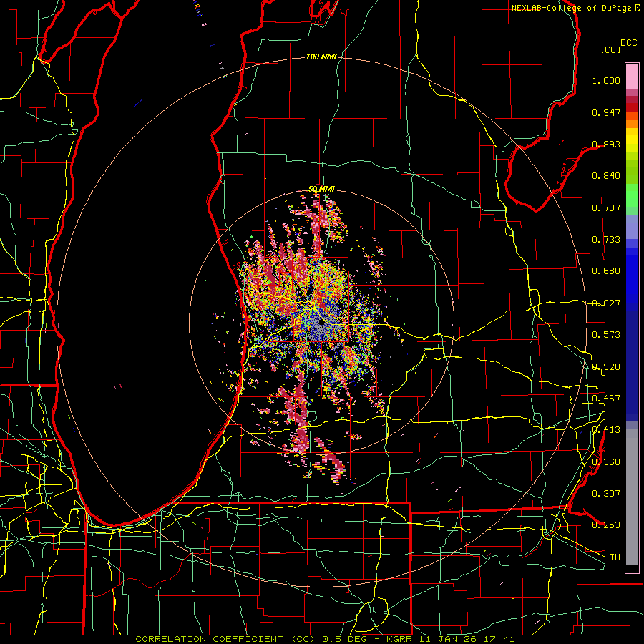Click the 0.5 DEG elevation text
644x644 pixels.
[x=344, y=639]
